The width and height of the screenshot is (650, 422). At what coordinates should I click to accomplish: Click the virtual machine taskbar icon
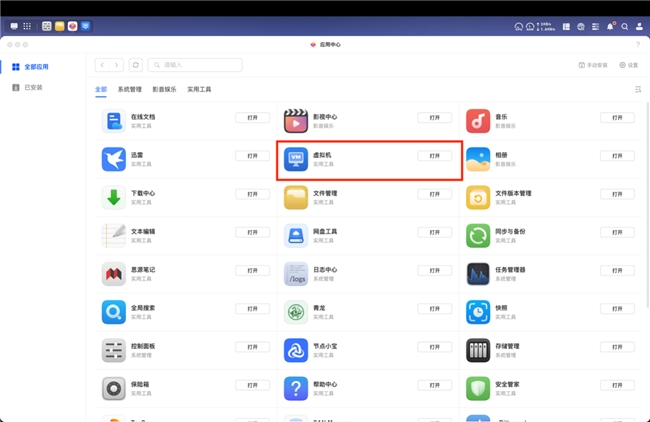pos(85,26)
